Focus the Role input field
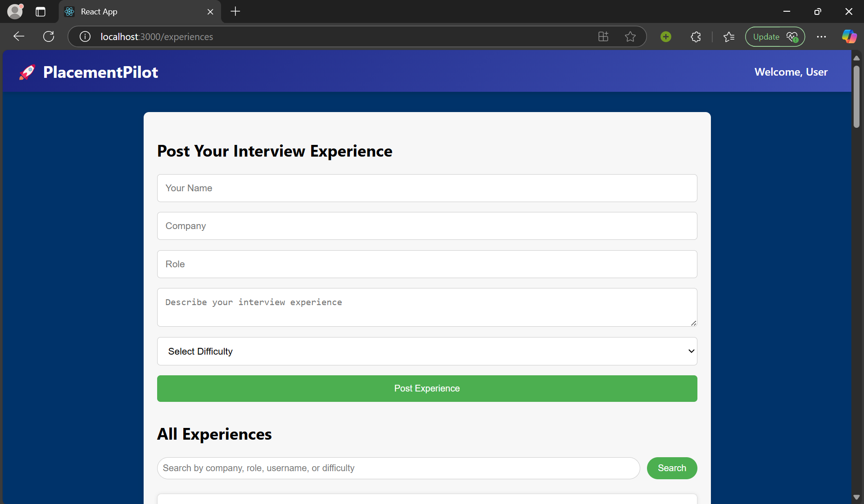The height and width of the screenshot is (504, 864). [427, 264]
